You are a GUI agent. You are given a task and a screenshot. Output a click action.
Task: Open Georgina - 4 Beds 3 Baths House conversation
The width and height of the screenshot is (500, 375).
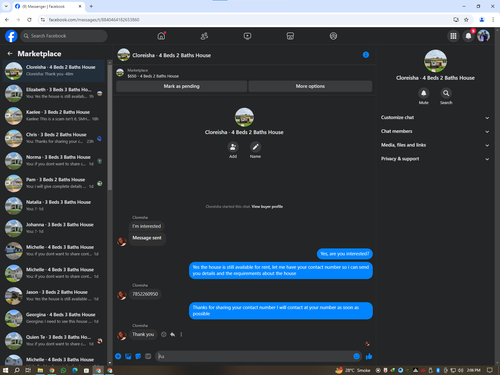pyautogui.click(x=54, y=318)
